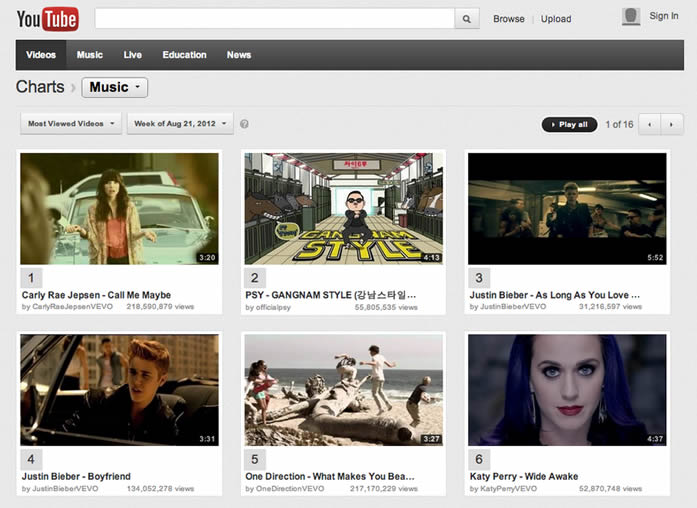Go to previous chart page arrow
This screenshot has height=508, width=697.
[x=650, y=124]
